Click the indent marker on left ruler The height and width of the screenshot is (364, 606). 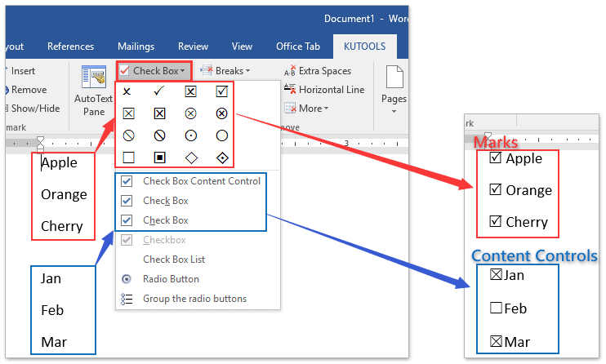pyautogui.click(x=40, y=144)
